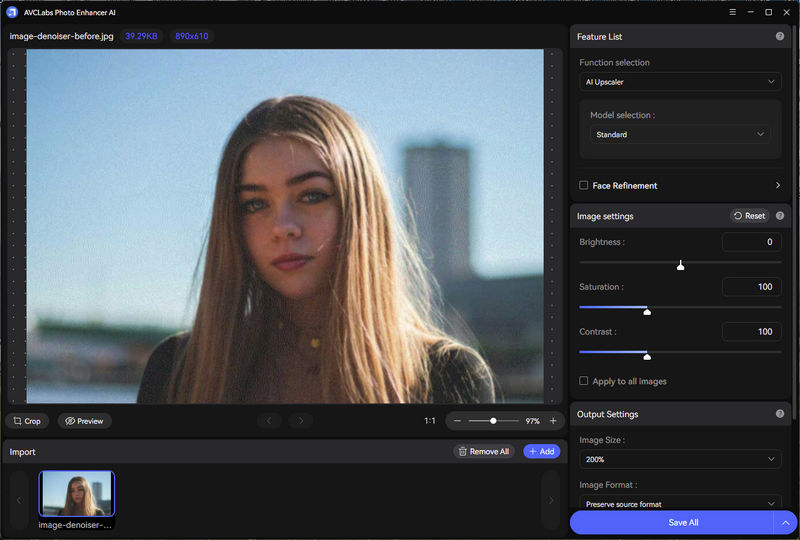Screen dimensions: 800x540
Task: Set the view to 1:1 scale
Action: (430, 421)
